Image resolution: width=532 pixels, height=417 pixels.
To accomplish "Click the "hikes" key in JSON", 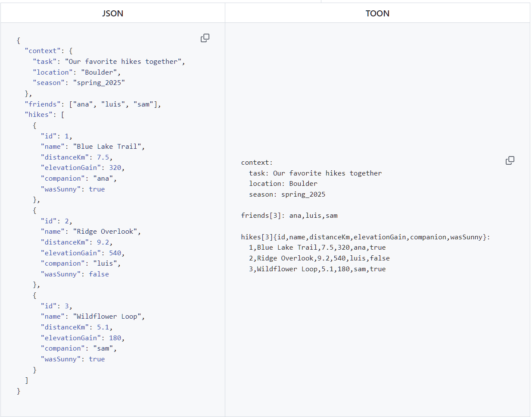I will tap(39, 115).
